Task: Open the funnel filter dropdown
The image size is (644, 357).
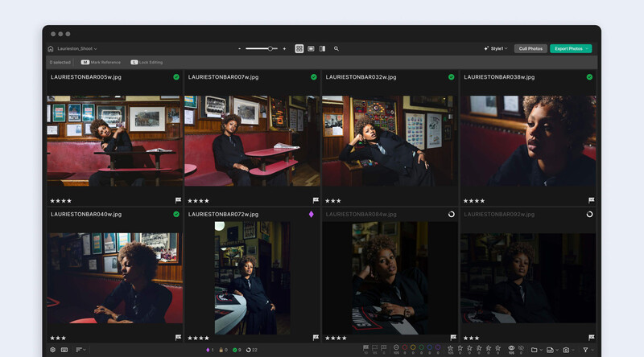Action: [x=588, y=350]
